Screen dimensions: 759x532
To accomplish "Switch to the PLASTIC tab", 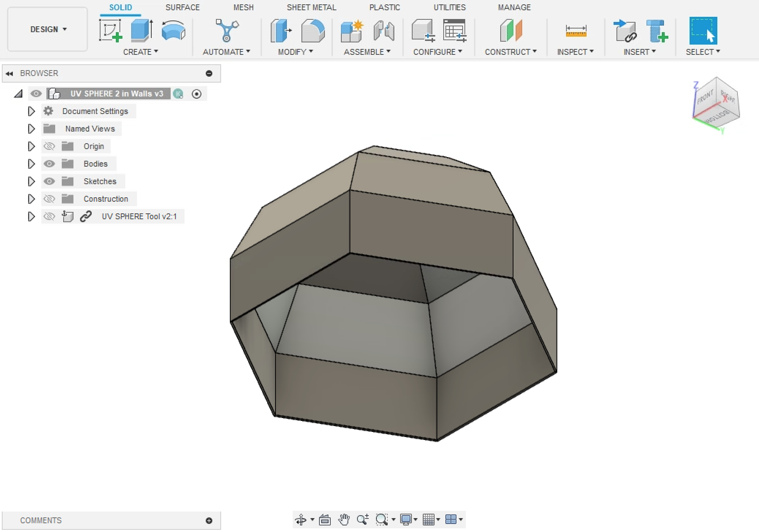I will 384,7.
